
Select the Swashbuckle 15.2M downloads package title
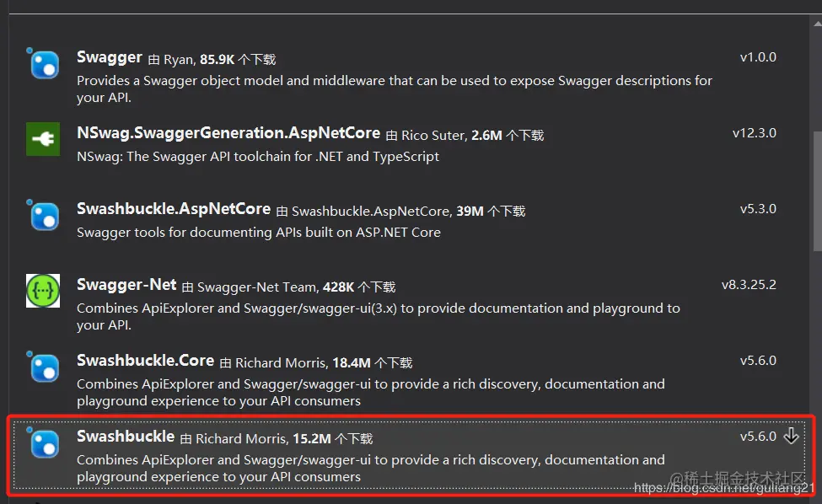(x=126, y=436)
